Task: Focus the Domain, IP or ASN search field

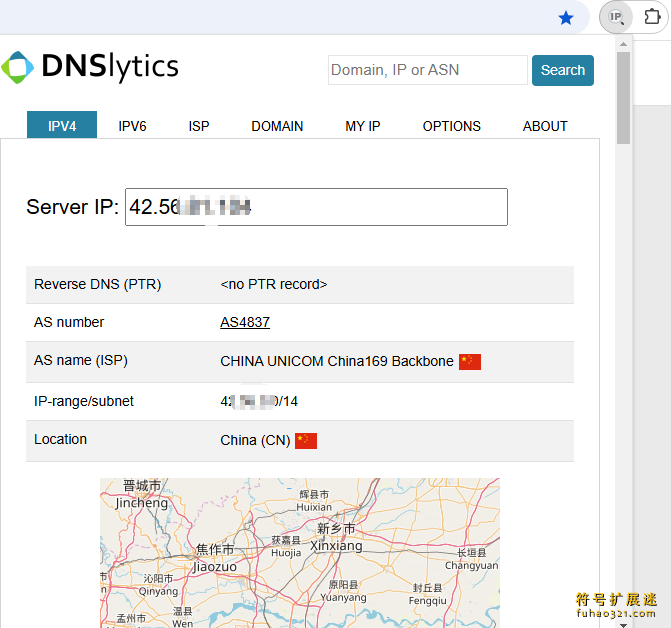Action: coord(428,70)
